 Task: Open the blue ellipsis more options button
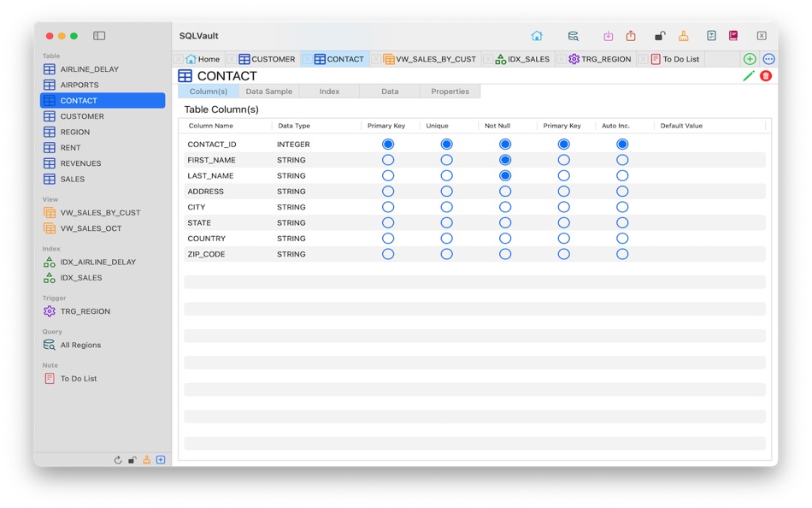pyautogui.click(x=768, y=59)
